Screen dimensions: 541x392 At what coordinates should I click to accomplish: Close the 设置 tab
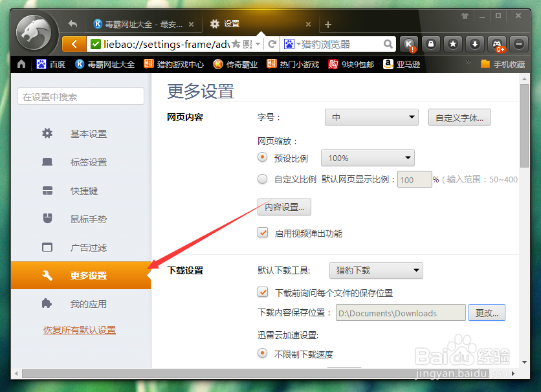point(309,25)
